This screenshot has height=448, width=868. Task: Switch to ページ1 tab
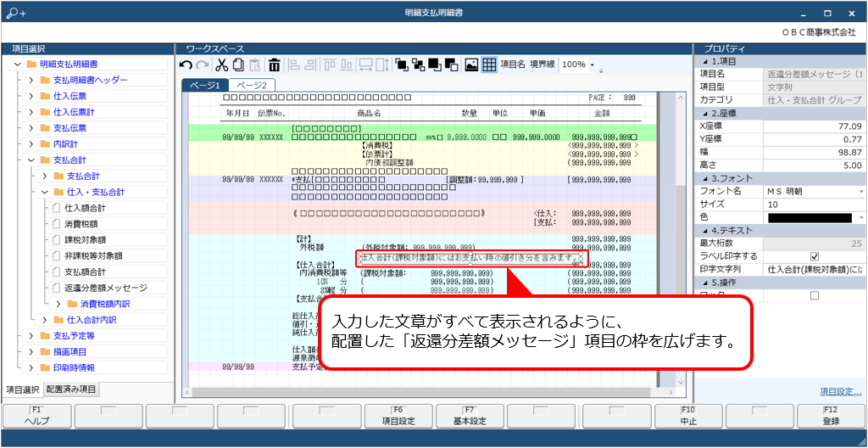coord(205,85)
